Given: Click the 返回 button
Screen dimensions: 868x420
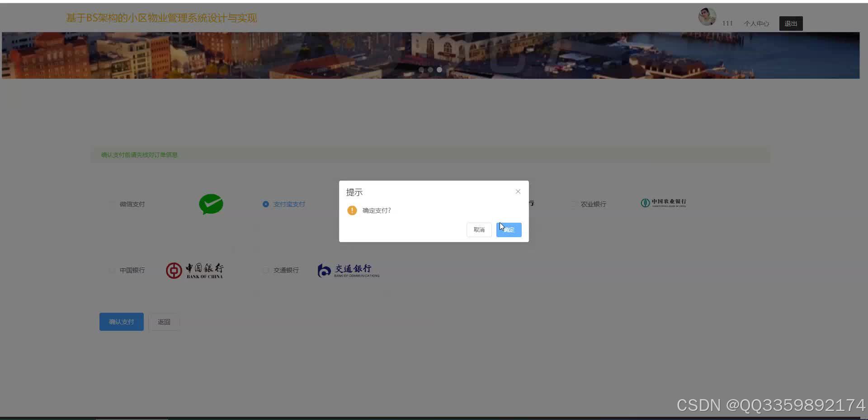Looking at the screenshot, I should coord(164,322).
